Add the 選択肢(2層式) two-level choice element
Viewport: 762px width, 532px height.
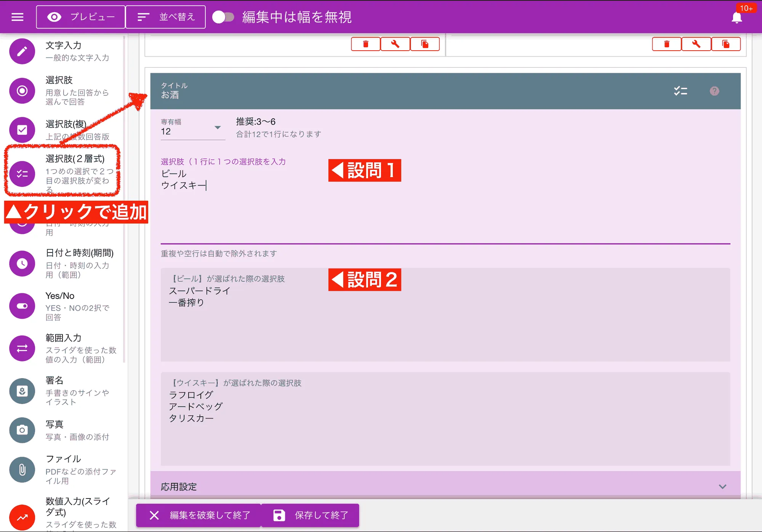[22, 174]
